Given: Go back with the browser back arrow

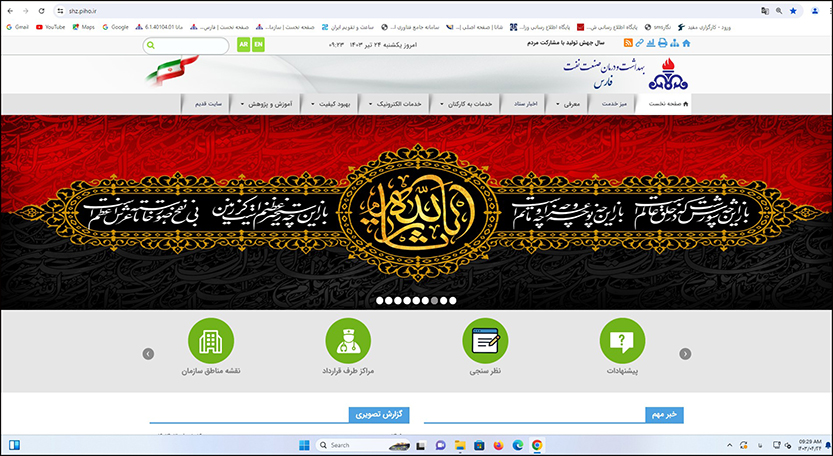Looking at the screenshot, I should pyautogui.click(x=10, y=11).
